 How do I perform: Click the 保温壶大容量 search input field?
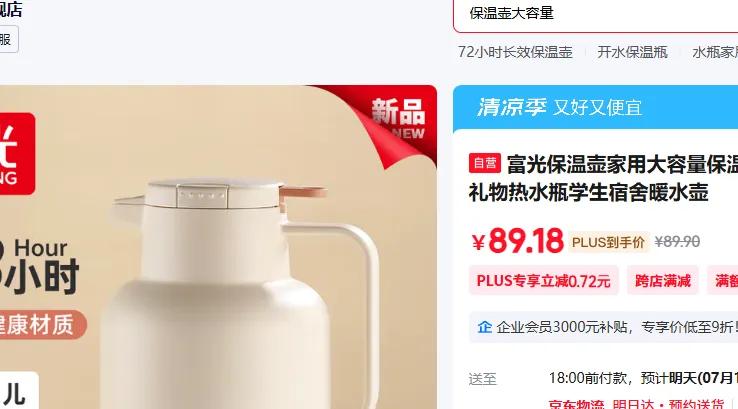(596, 14)
